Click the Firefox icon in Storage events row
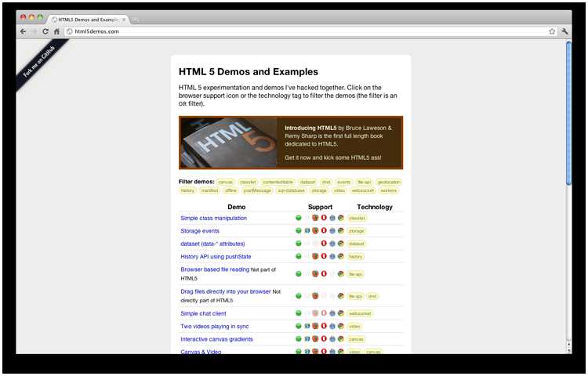 click(315, 231)
